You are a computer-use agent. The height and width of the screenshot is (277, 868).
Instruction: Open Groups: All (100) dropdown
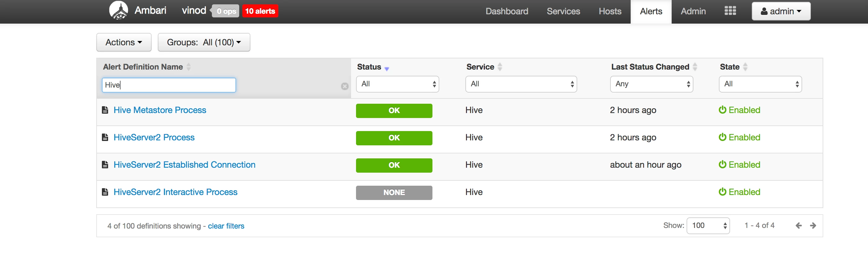[204, 43]
